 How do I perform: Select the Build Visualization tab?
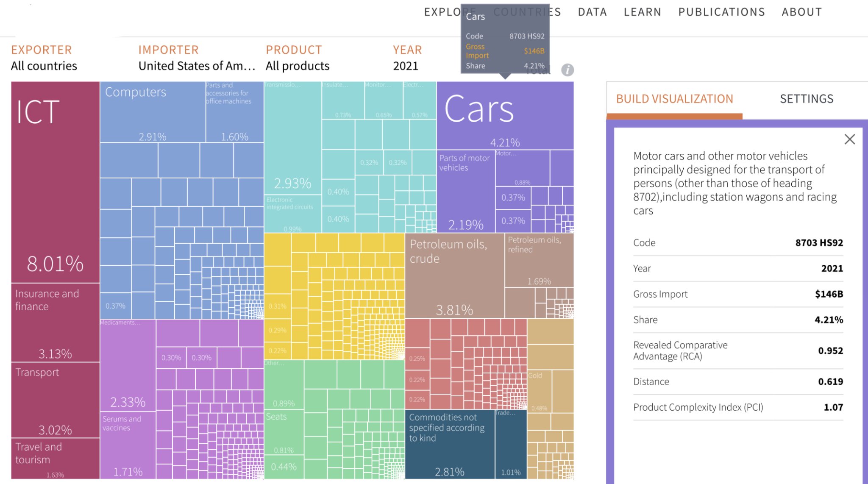(674, 99)
